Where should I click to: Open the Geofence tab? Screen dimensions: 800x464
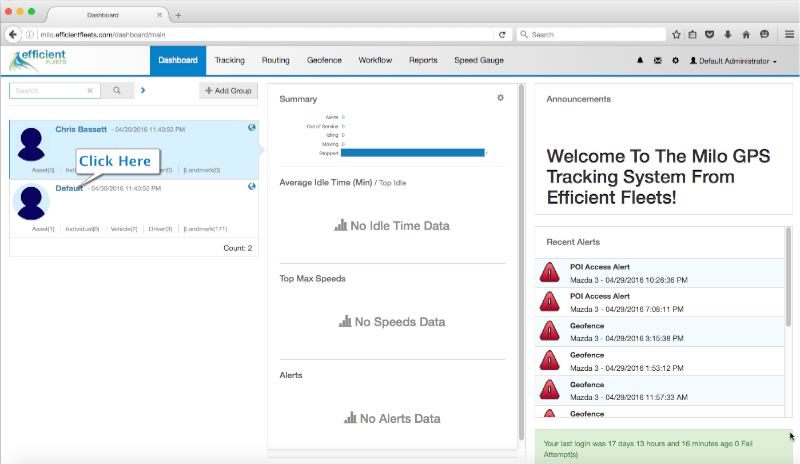[x=324, y=60]
